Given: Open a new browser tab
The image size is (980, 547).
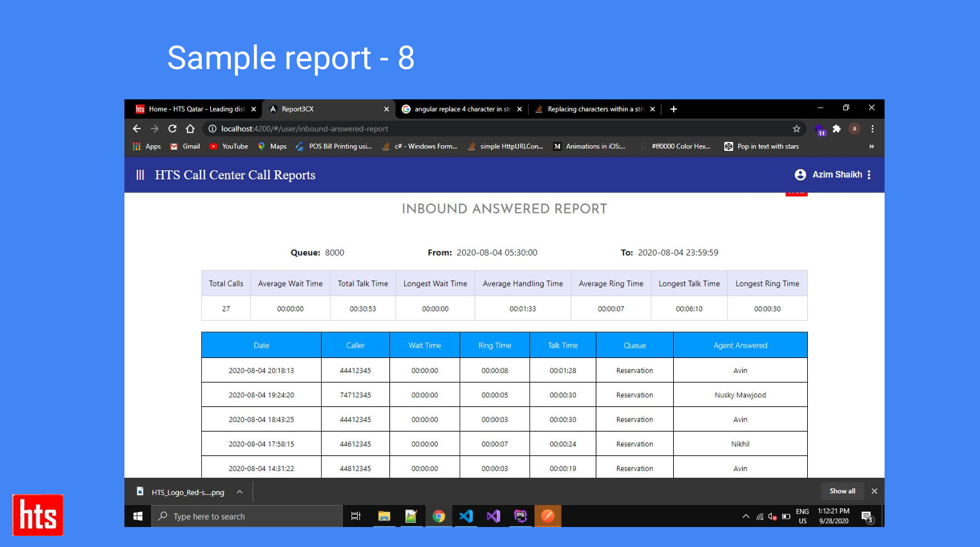Looking at the screenshot, I should click(x=673, y=109).
